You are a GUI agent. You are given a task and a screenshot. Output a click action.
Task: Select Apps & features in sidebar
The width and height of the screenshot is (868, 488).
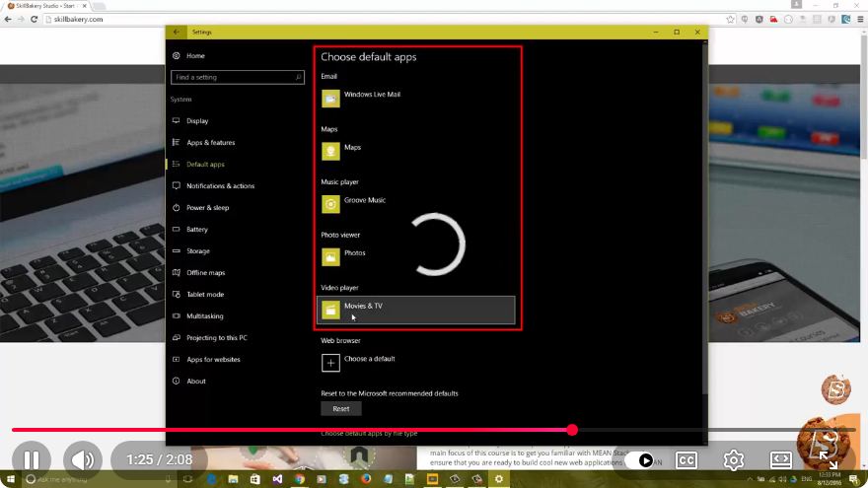pyautogui.click(x=210, y=143)
